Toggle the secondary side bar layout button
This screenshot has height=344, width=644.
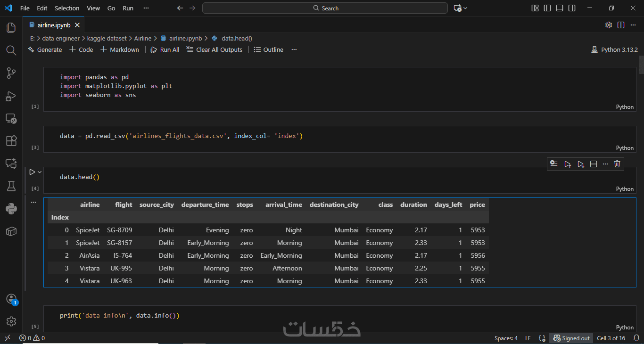(x=571, y=8)
